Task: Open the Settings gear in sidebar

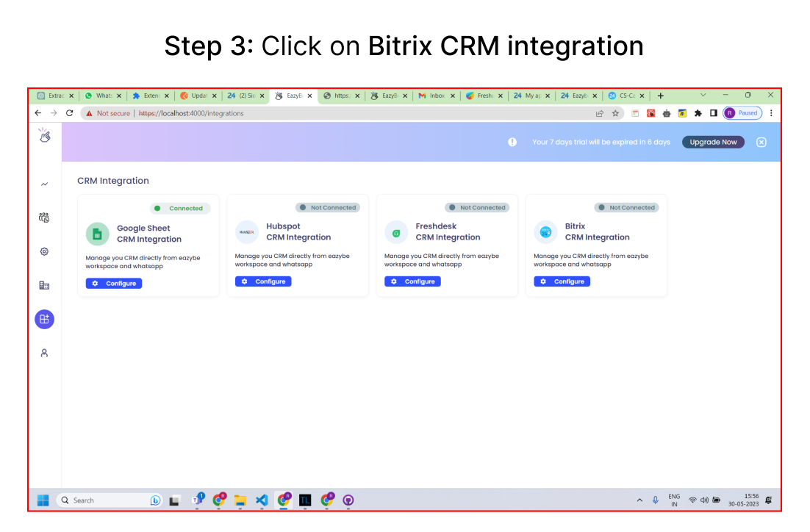Action: tap(44, 251)
